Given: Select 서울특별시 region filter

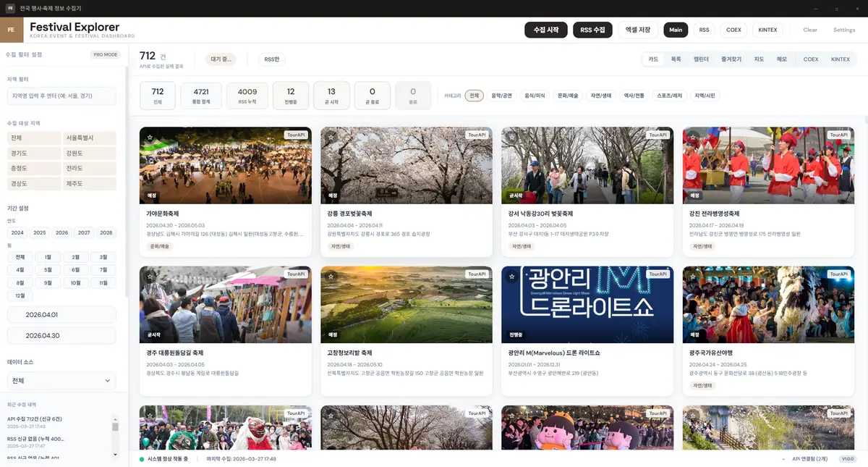Looking at the screenshot, I should coord(90,138).
